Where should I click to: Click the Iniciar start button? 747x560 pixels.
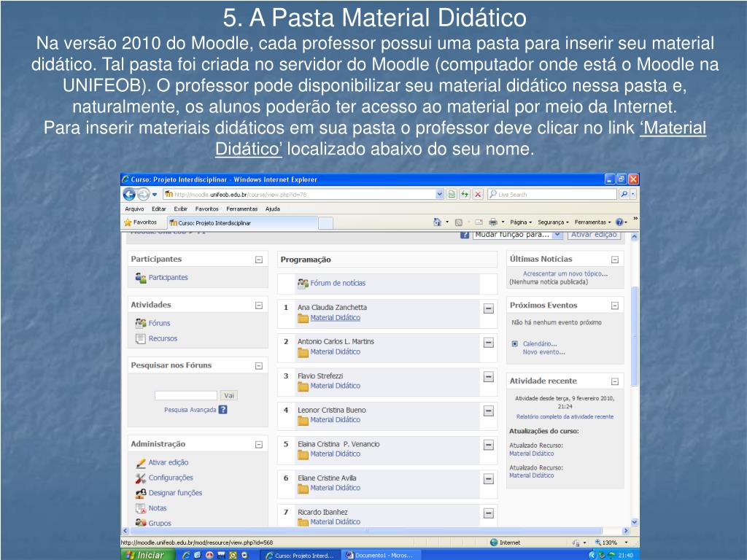[x=144, y=555]
